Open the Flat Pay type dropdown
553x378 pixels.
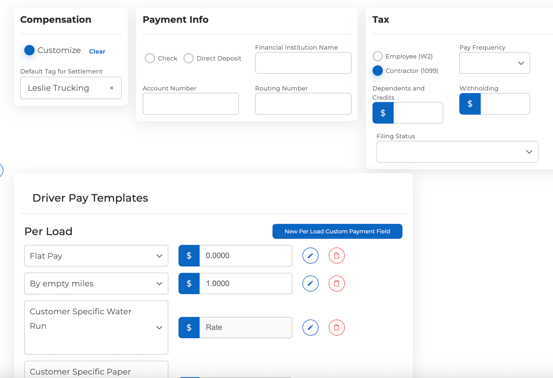[x=96, y=256]
